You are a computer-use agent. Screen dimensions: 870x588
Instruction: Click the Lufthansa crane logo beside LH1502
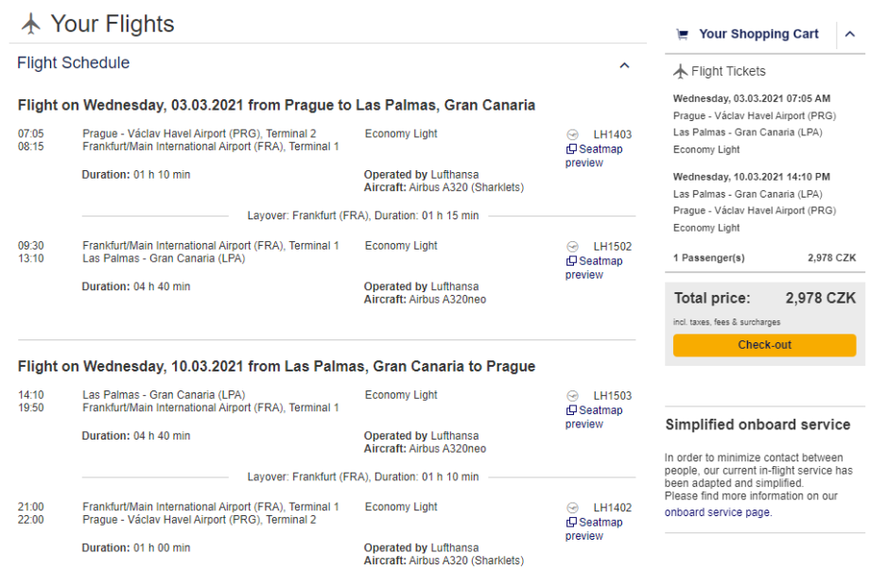[x=572, y=247]
